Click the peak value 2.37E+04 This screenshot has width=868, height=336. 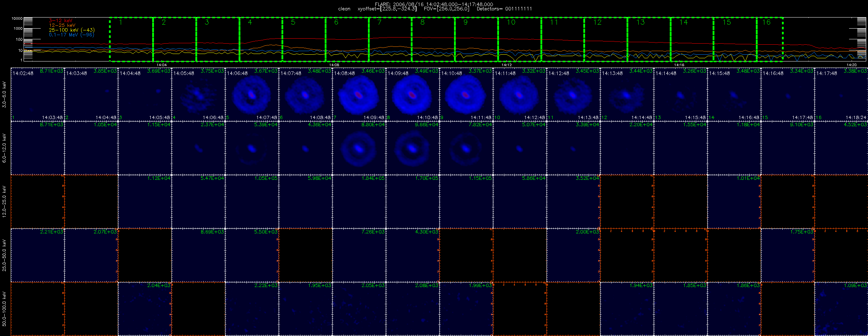point(212,125)
